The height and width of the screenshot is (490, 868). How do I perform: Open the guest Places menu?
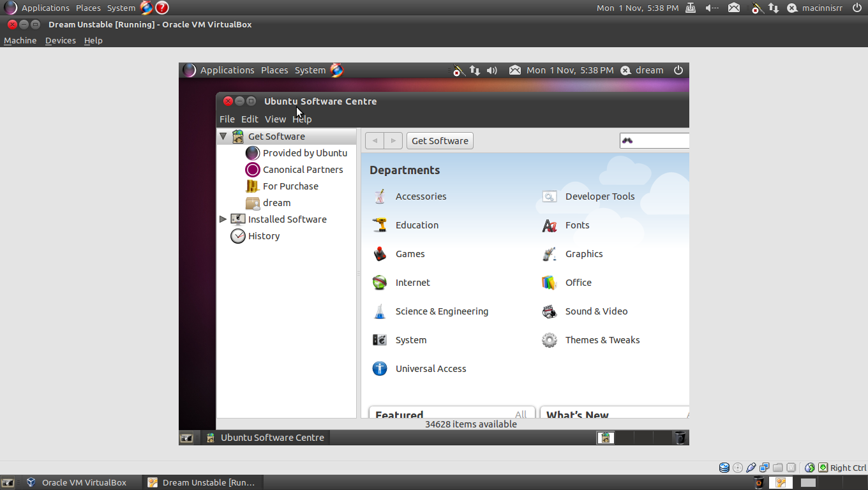[274, 70]
